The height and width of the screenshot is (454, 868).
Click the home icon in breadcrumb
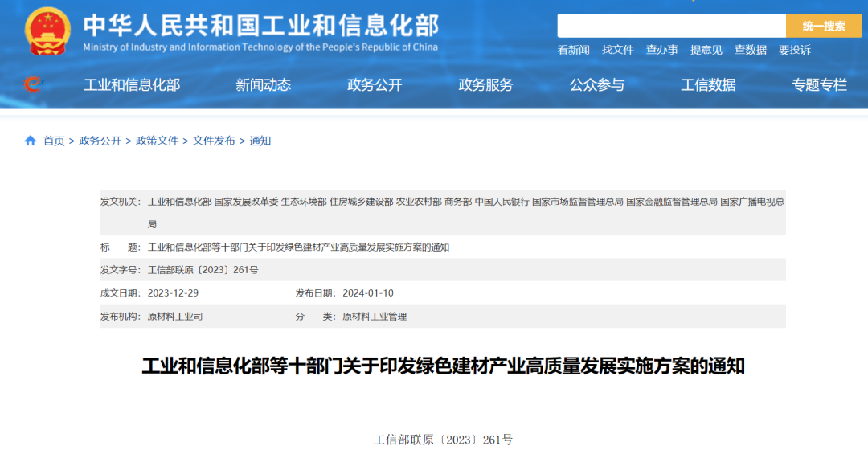31,141
